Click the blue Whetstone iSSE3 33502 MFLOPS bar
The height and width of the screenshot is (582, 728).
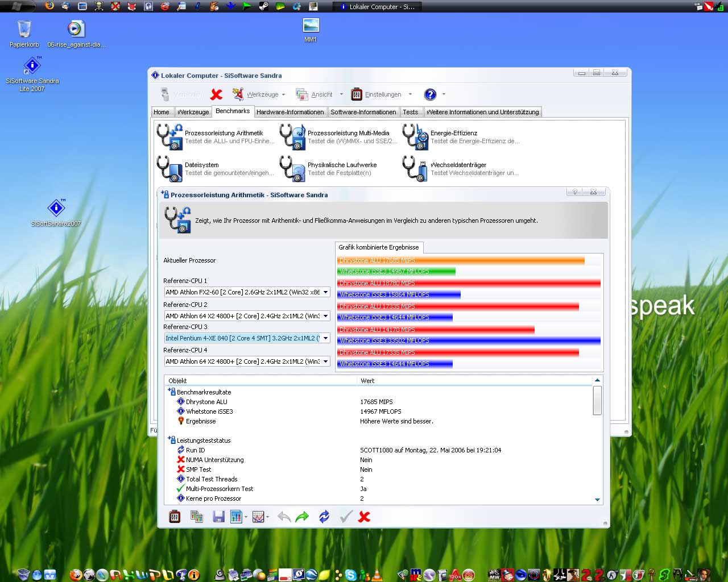(x=469, y=340)
